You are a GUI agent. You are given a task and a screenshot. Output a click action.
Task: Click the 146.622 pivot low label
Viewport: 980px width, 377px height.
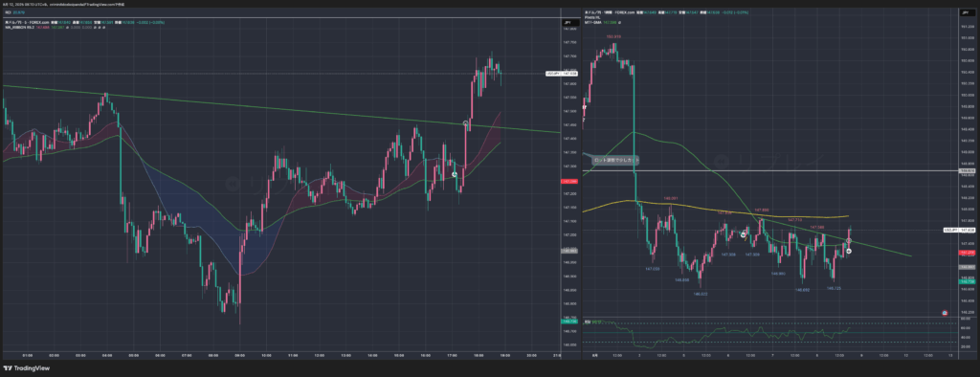pos(700,293)
